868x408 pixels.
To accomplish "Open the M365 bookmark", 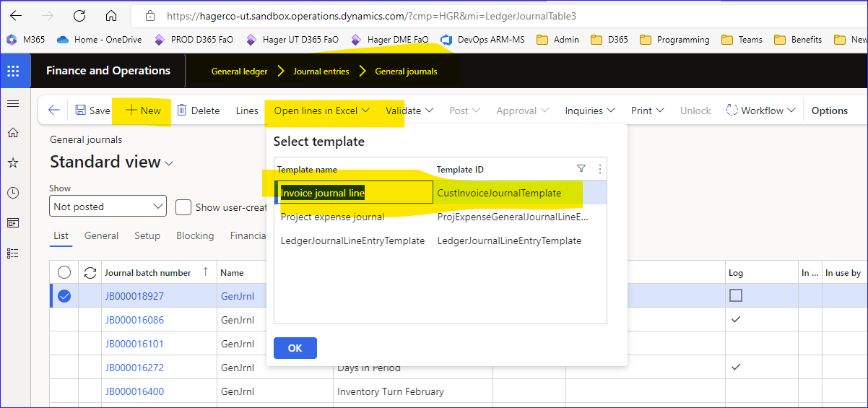I will 25,40.
